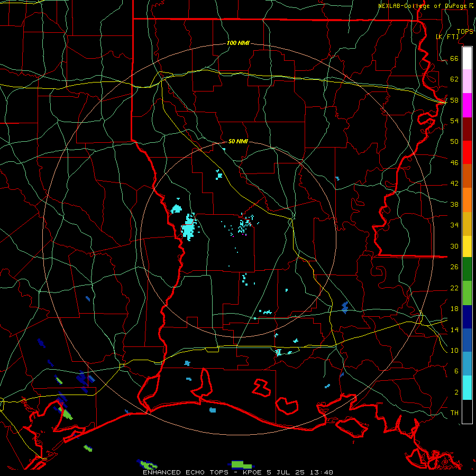This screenshot has height=476, width=476.
Task: Select the light green legend swatch
Action: click(467, 293)
